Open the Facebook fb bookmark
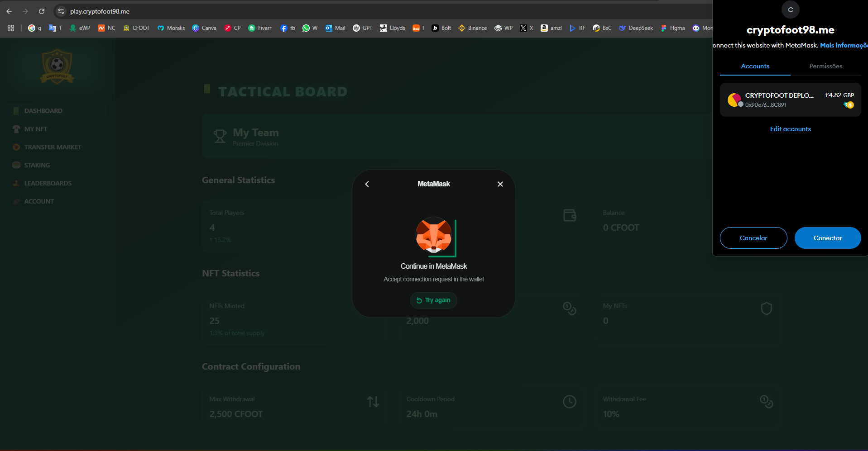 click(x=288, y=28)
